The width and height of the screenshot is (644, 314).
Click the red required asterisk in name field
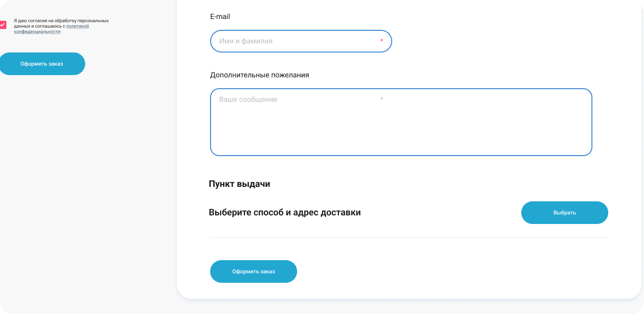382,41
